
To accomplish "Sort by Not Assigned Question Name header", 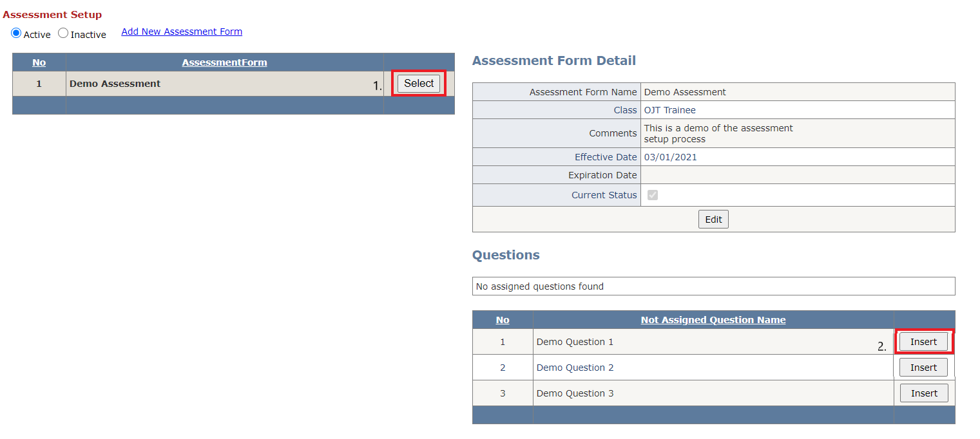I will pos(713,320).
